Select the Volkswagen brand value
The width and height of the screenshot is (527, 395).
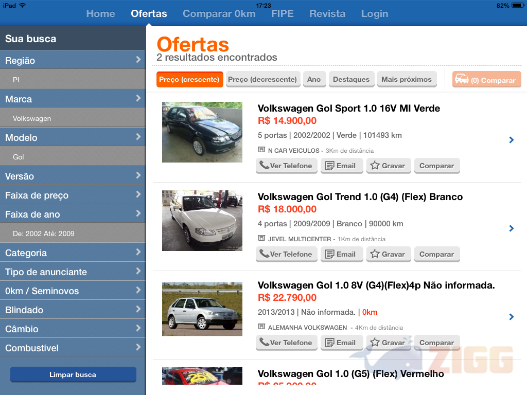(x=73, y=118)
